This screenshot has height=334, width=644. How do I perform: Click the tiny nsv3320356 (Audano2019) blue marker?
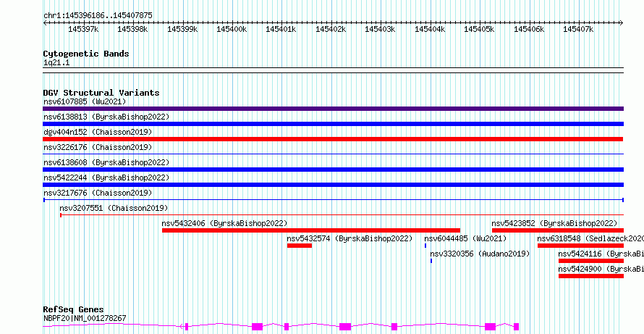point(431,261)
